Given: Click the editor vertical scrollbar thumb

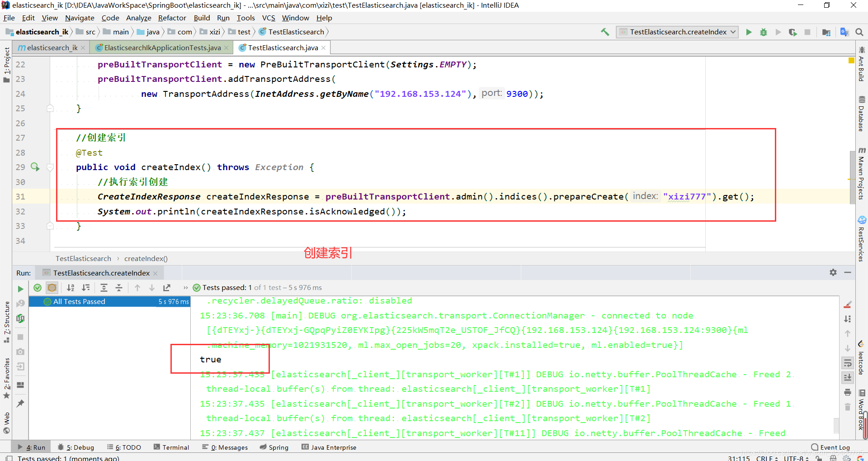Looking at the screenshot, I should [852, 177].
